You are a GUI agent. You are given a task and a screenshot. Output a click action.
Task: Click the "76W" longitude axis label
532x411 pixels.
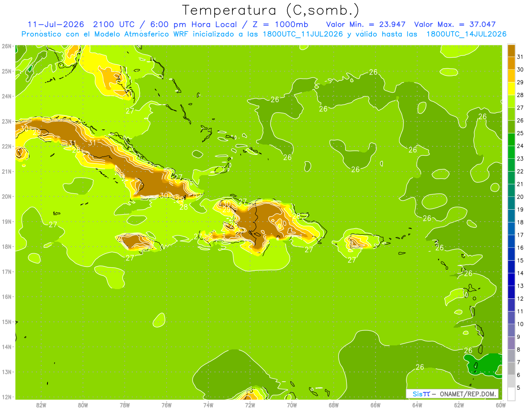tap(166, 405)
